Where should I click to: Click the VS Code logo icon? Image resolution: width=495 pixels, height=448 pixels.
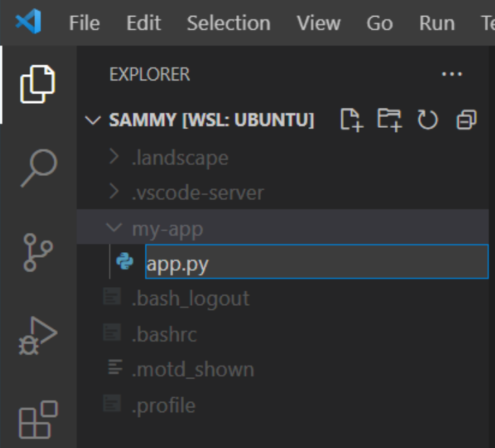(x=28, y=21)
